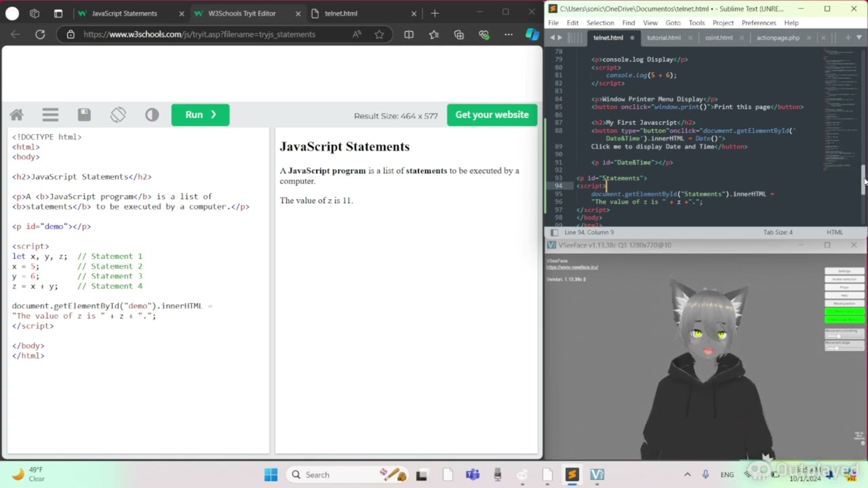Toggle Sublime side bar status icon
868x488 pixels.
pyautogui.click(x=554, y=232)
